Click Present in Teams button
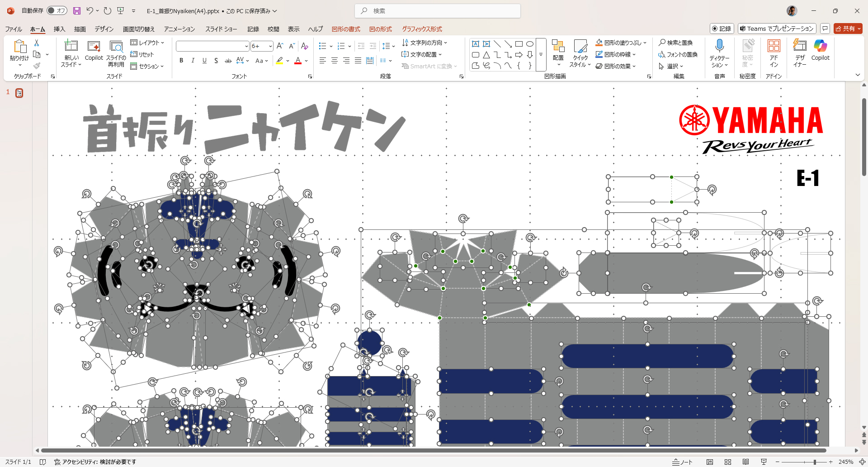This screenshot has width=868, height=467. (x=777, y=29)
